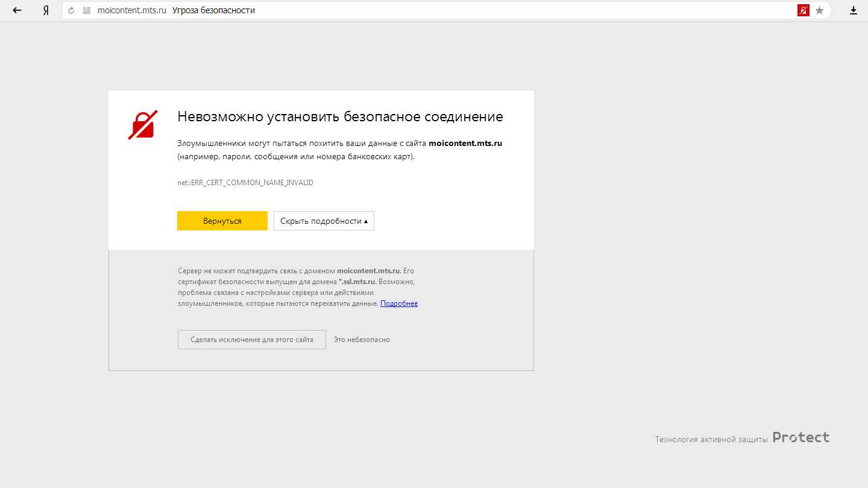The image size is (868, 488).
Task: Click the heading Невозможно установить безопасное соединение
Action: pyautogui.click(x=340, y=116)
